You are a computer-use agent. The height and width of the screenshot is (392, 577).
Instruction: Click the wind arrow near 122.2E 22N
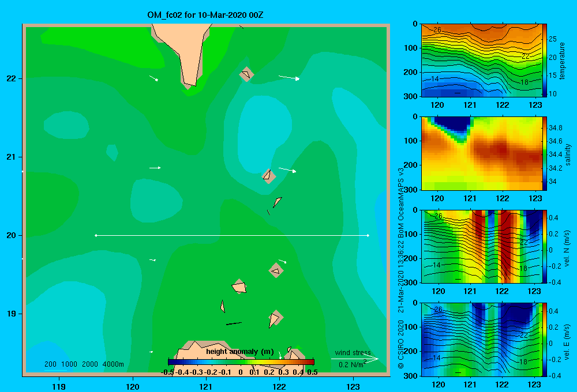coord(289,78)
